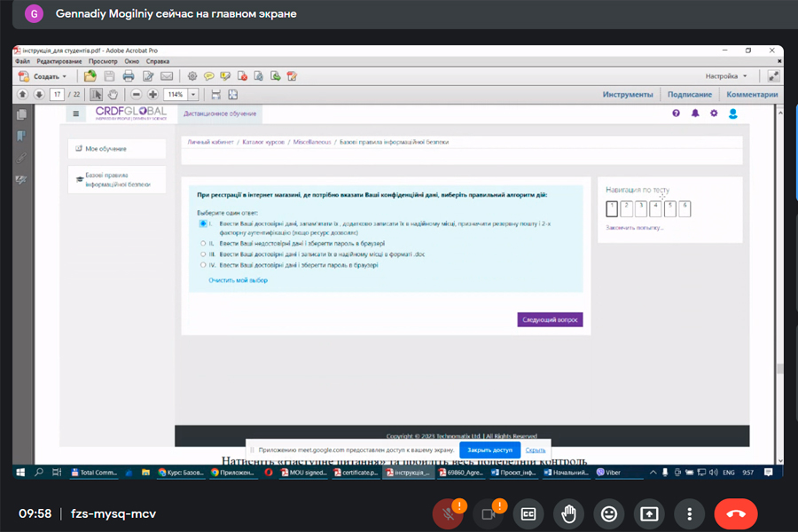Click the Закрыть доступ button

(x=489, y=450)
